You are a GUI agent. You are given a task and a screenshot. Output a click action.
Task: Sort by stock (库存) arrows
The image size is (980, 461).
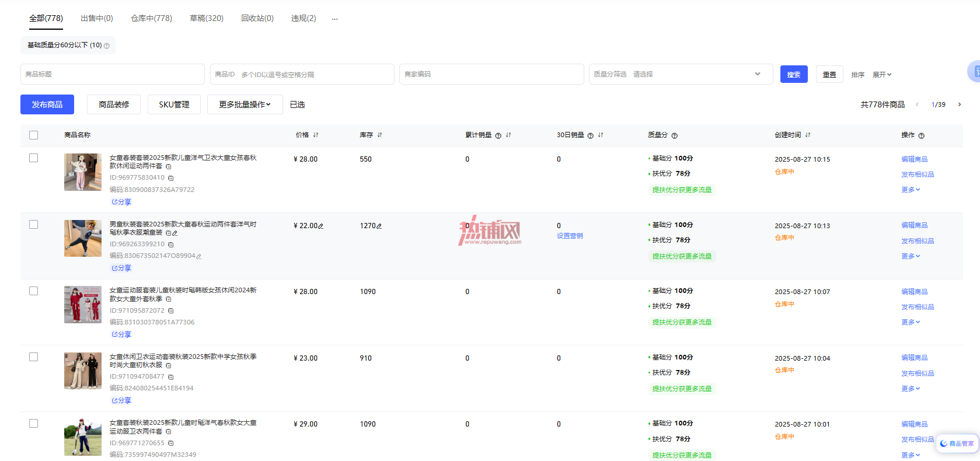click(379, 135)
